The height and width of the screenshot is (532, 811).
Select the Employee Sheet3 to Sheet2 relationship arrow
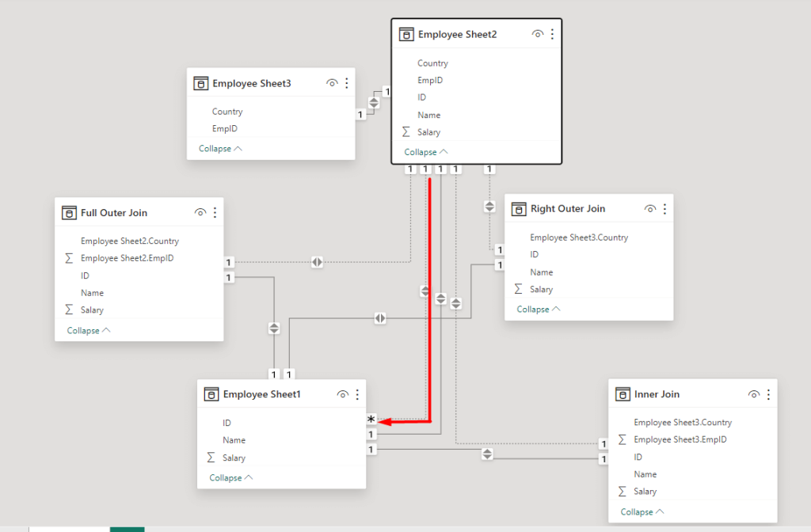coord(374,102)
